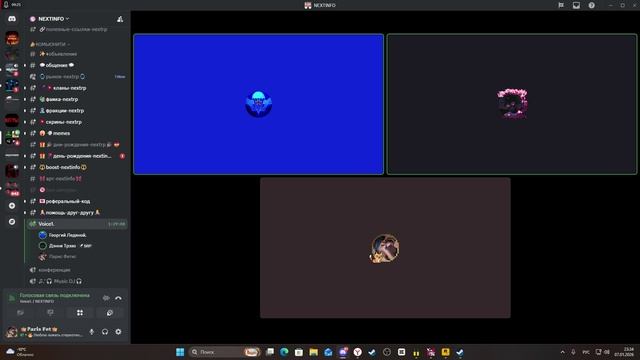Viewport: 640px width, 360px height.
Task: Open the фракции-nextrp channel
Action: click(64, 111)
